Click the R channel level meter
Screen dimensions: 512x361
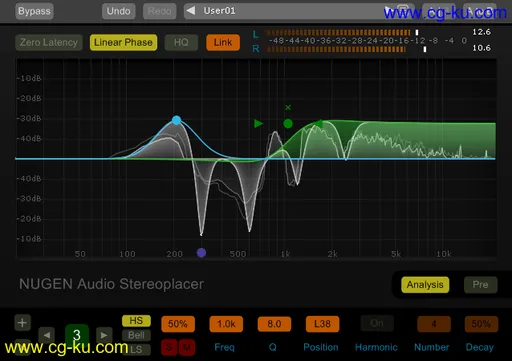click(x=346, y=49)
